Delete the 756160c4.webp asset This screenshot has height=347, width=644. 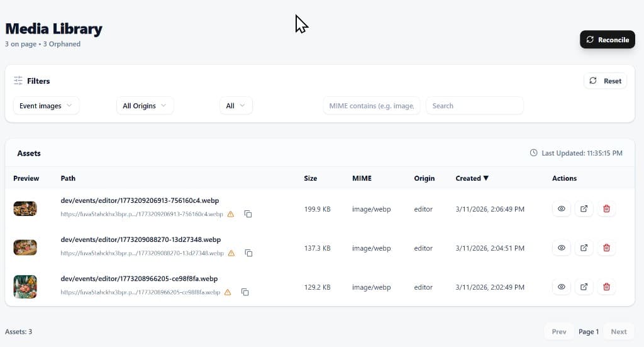pos(606,209)
